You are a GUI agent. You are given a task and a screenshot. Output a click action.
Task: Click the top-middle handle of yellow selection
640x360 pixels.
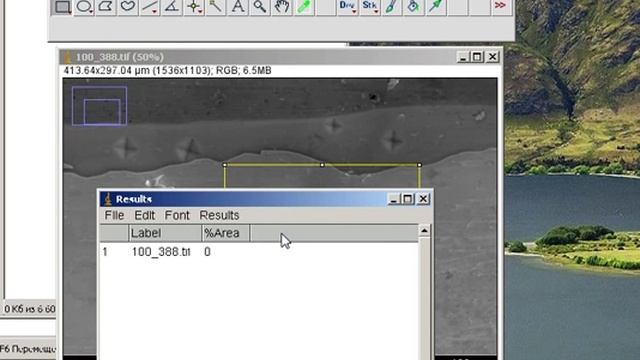pyautogui.click(x=322, y=164)
